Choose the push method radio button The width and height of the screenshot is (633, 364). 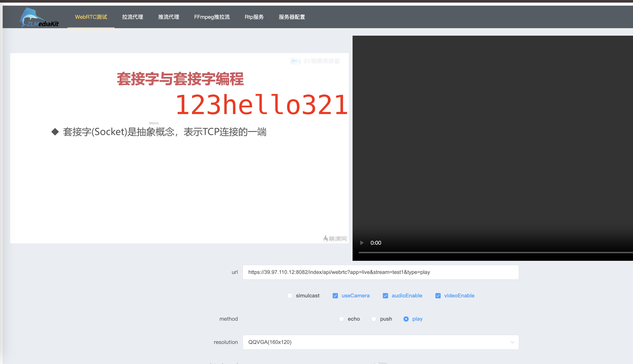(x=374, y=319)
